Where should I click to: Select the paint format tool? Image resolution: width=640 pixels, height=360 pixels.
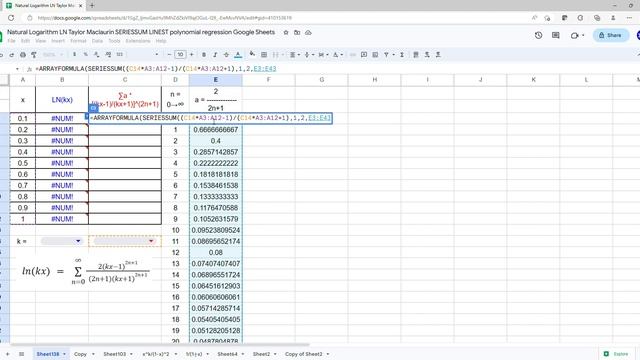click(x=34, y=55)
